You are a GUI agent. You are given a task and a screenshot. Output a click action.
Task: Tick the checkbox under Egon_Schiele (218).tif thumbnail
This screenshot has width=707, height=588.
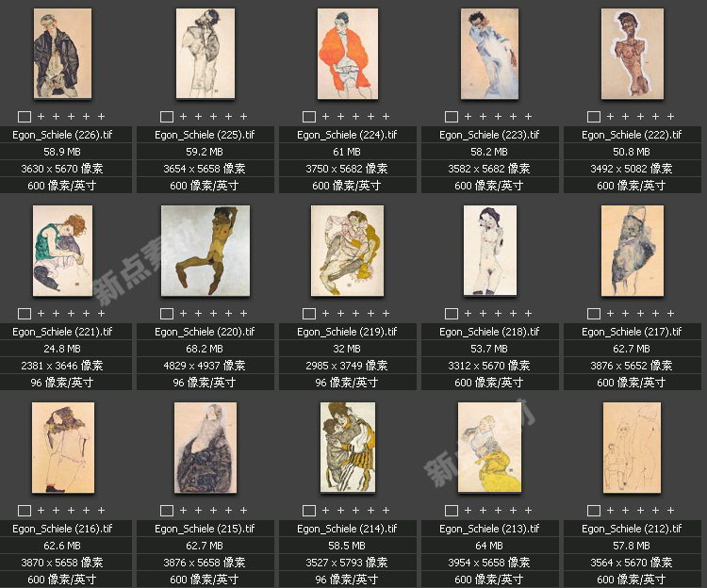pyautogui.click(x=452, y=314)
